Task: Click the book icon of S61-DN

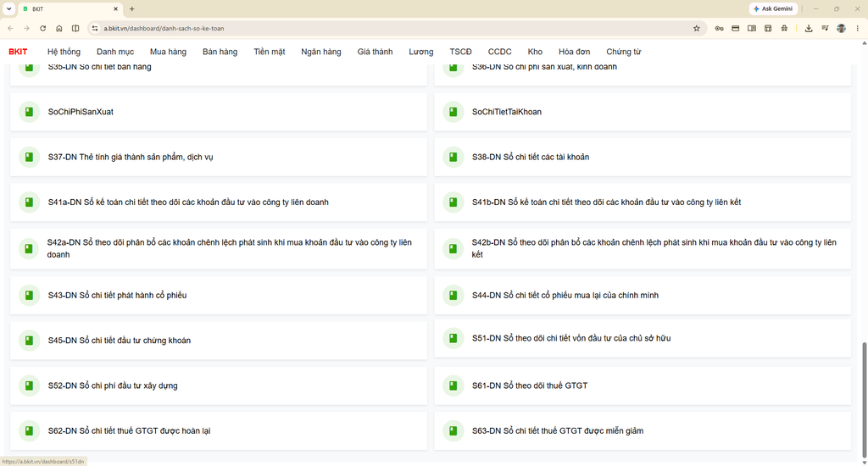Action: pyautogui.click(x=453, y=386)
